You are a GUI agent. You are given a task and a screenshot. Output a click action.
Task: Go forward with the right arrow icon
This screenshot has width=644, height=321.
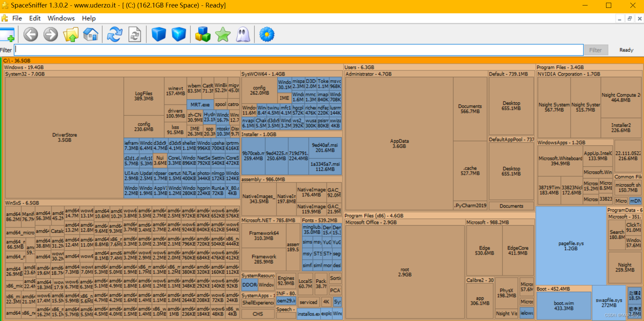pyautogui.click(x=51, y=34)
